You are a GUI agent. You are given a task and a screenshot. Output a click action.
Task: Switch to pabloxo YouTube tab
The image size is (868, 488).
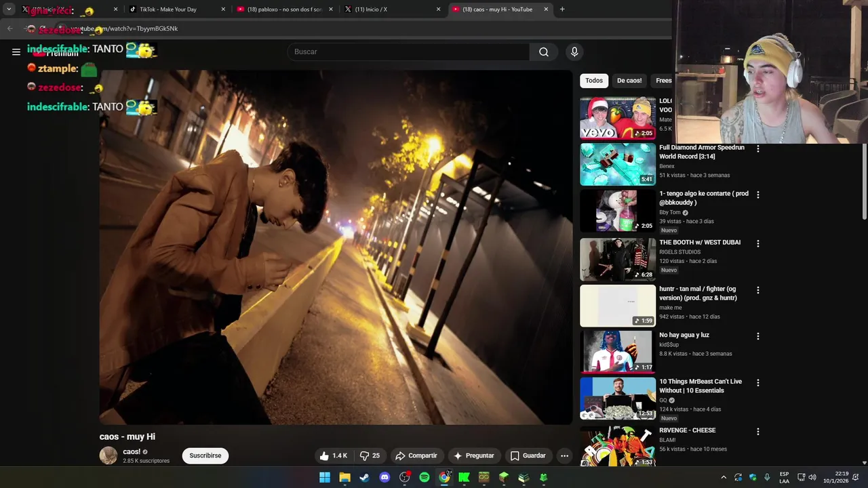(x=285, y=9)
